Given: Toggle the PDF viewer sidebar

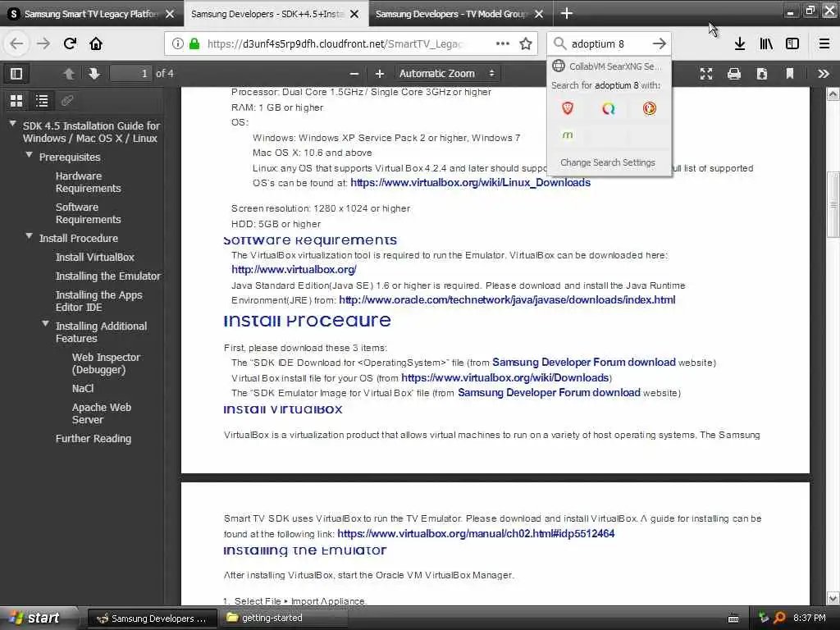Looking at the screenshot, I should pos(16,73).
